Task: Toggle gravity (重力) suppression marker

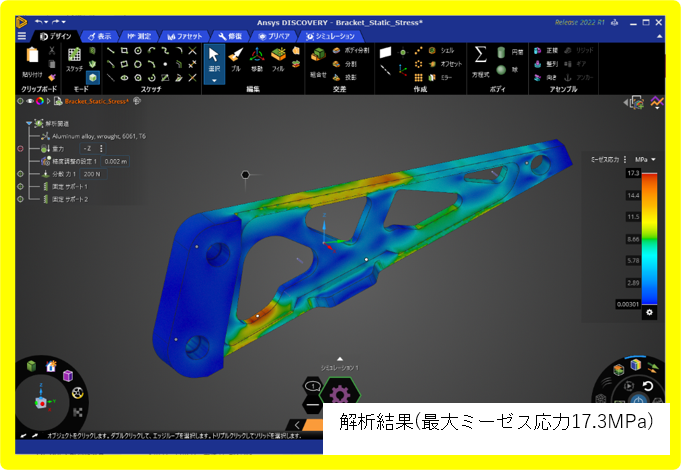Action: (20, 149)
